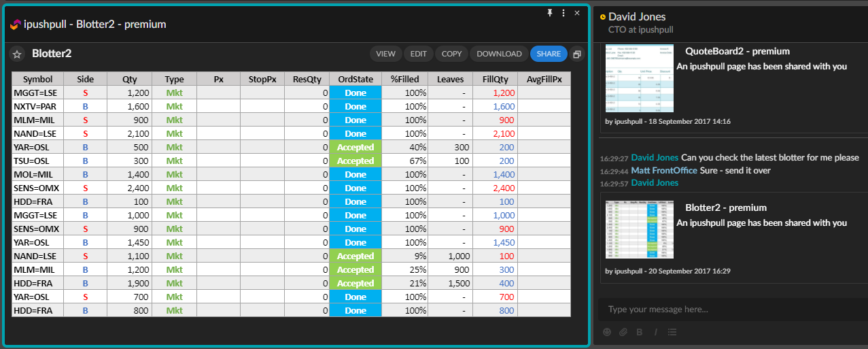This screenshot has height=349, width=868.
Task: Select the Type column header
Action: click(175, 79)
